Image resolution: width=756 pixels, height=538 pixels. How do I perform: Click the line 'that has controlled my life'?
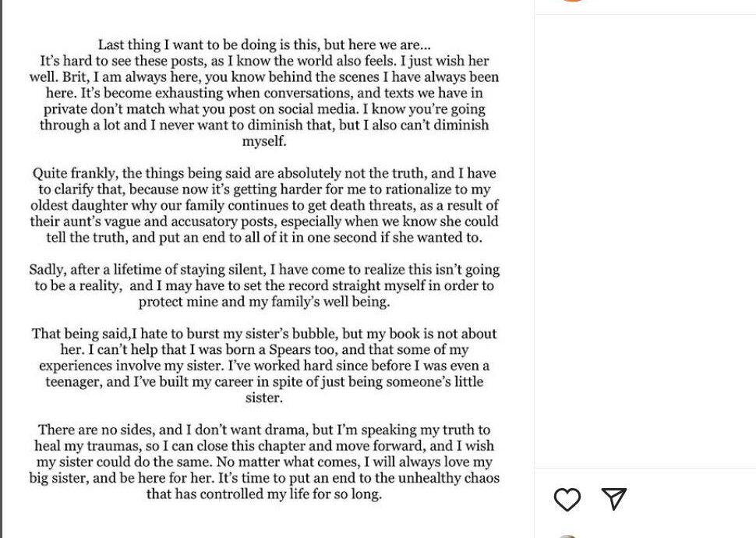(264, 494)
